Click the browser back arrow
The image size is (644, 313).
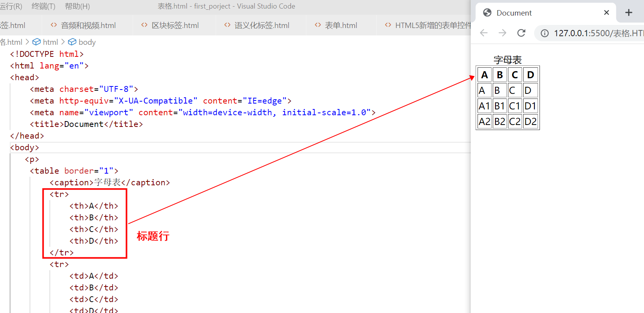click(484, 33)
